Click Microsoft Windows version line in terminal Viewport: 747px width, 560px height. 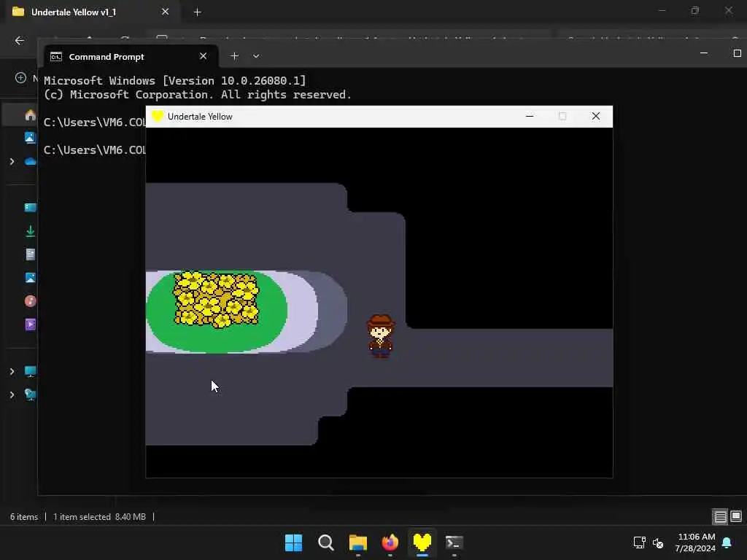[175, 80]
